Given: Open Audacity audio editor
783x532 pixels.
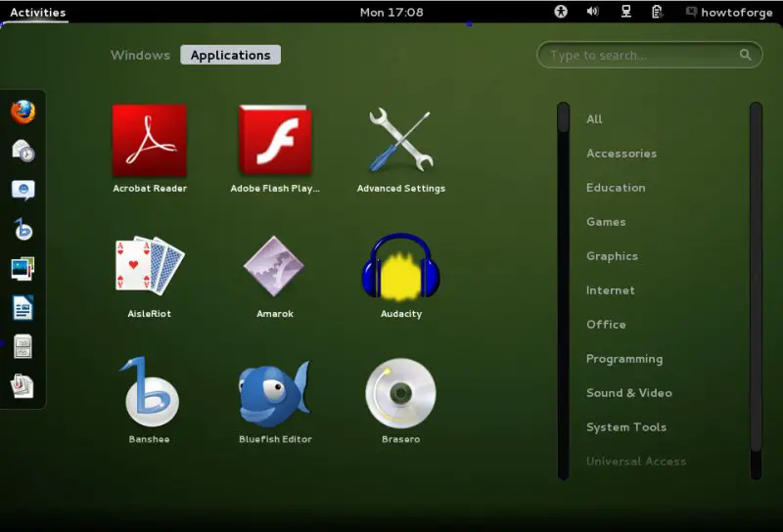Looking at the screenshot, I should point(401,276).
